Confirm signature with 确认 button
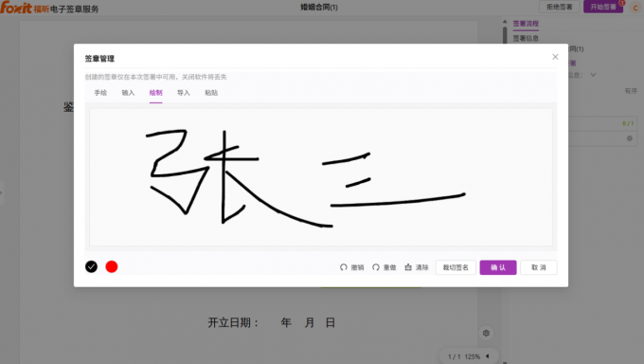Screen dimensions: 644x364 [498, 267]
